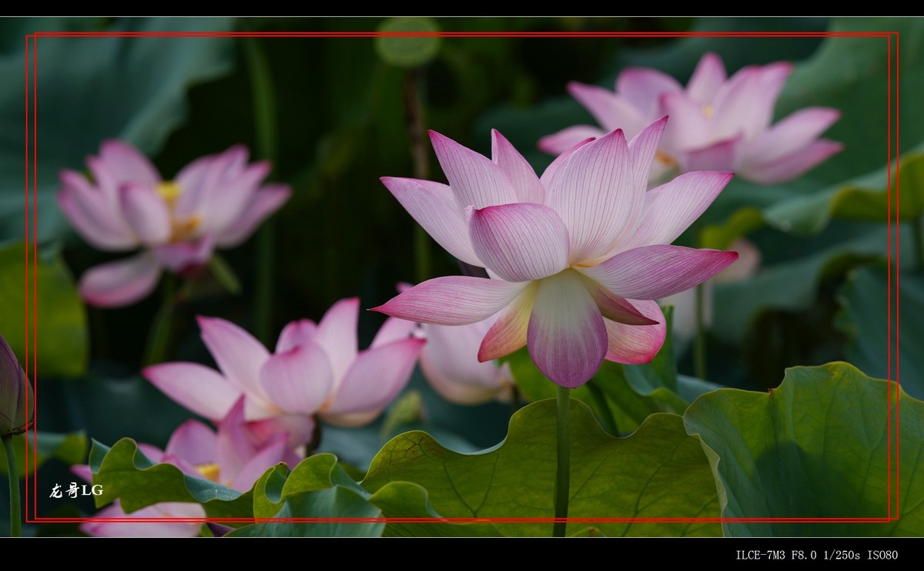Click the 龙哥LG watermark text
Viewport: 924px width, 571px height.
coord(75,491)
